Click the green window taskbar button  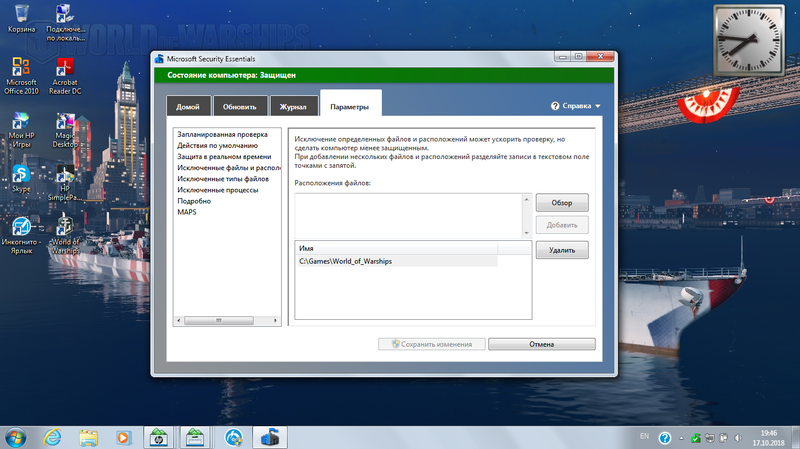tap(195, 438)
